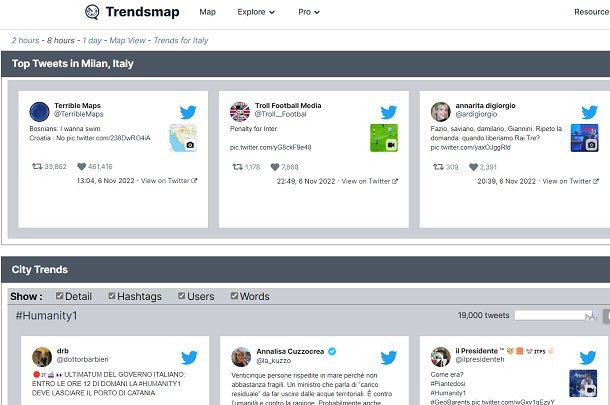Click the #Piantedosi hashtag in il Presidente tweet

(448, 384)
